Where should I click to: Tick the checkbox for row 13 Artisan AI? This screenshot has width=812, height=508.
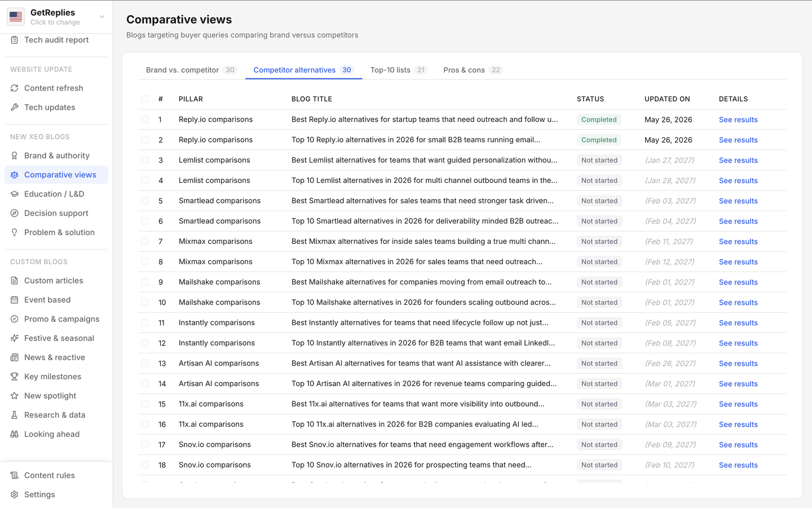(145, 364)
